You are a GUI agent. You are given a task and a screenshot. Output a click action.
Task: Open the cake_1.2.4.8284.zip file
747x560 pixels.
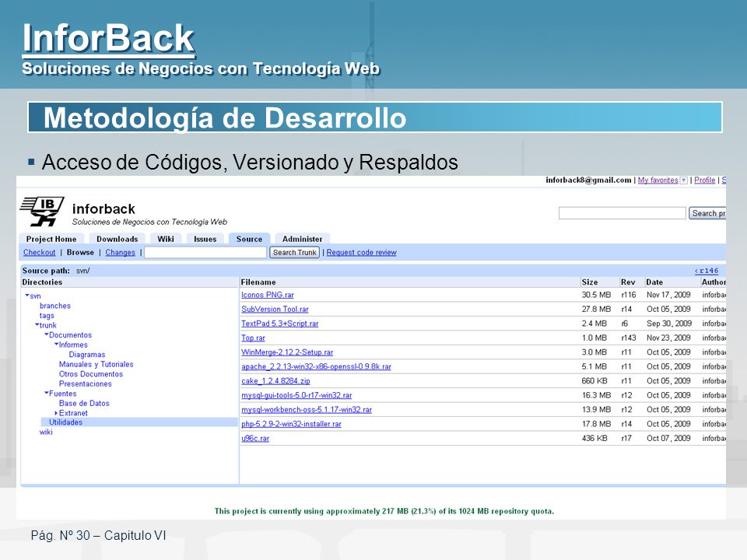275,380
